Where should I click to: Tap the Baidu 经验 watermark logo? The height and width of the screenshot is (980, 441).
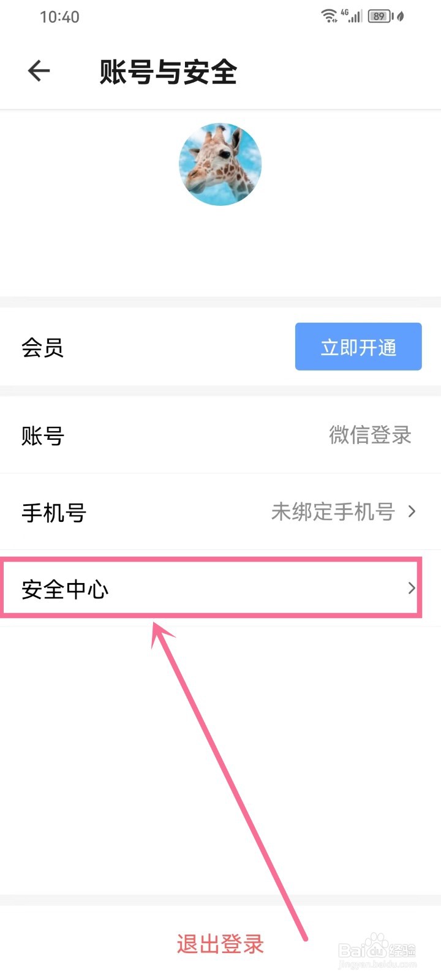[x=377, y=950]
